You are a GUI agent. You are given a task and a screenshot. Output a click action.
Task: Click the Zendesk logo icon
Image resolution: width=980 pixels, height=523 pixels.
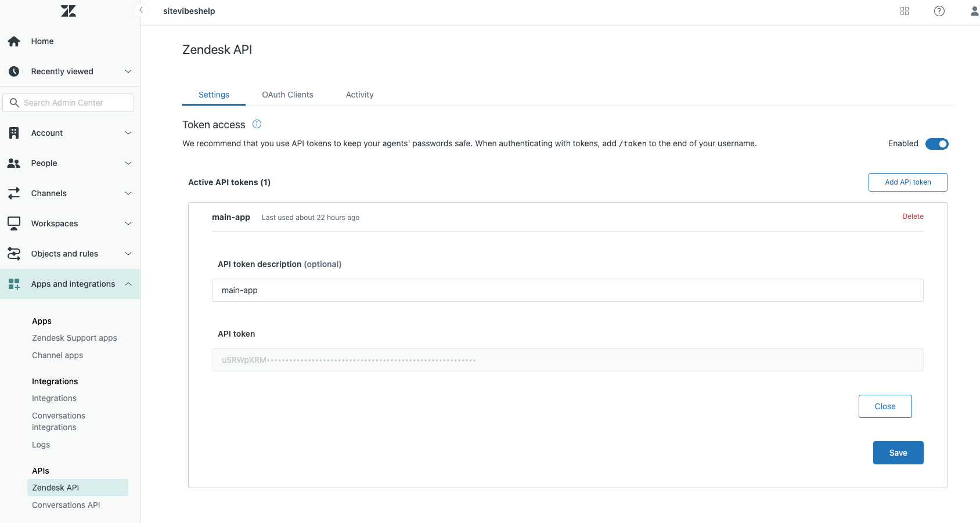coord(69,11)
